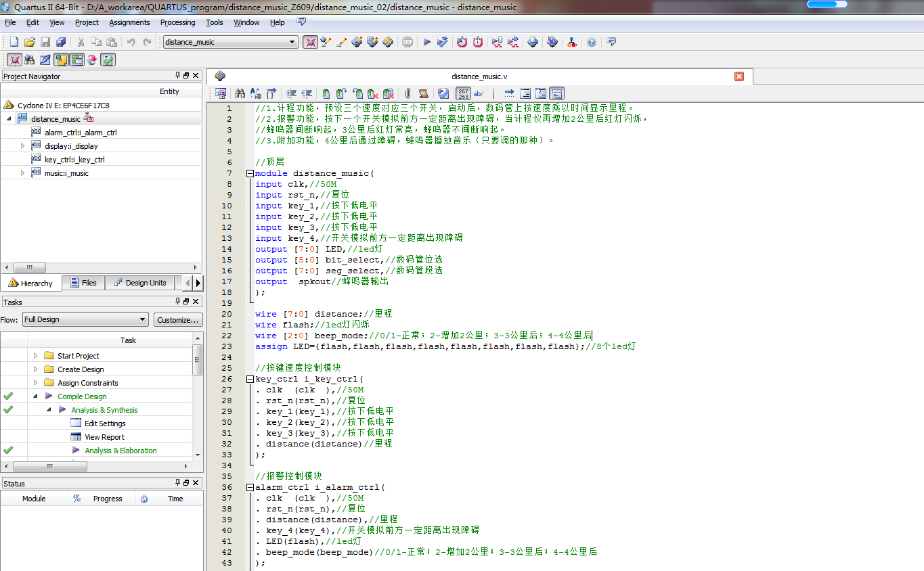The width and height of the screenshot is (924, 571).
Task: Select alarm_ctrl:i_alarm_ctrl in the hierarchy
Action: 81,133
